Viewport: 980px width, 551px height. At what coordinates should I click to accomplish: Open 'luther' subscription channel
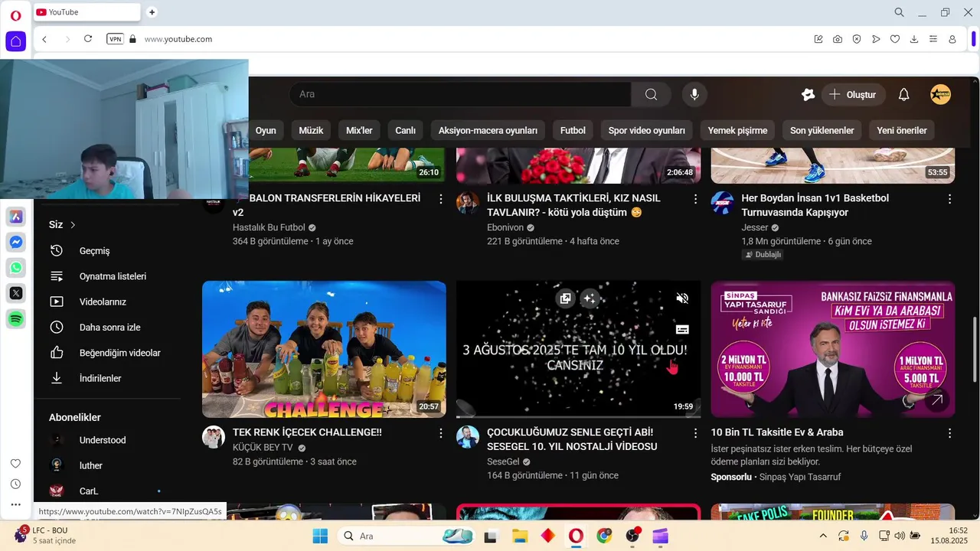click(107, 465)
